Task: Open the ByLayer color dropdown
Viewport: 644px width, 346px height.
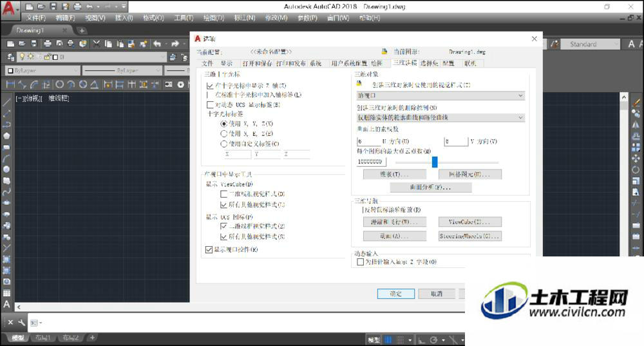Action: pyautogui.click(x=43, y=71)
